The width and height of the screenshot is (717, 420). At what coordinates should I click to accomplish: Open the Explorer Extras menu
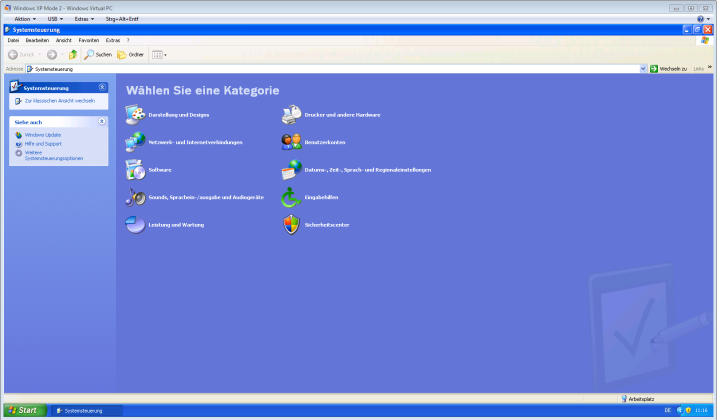[113, 41]
